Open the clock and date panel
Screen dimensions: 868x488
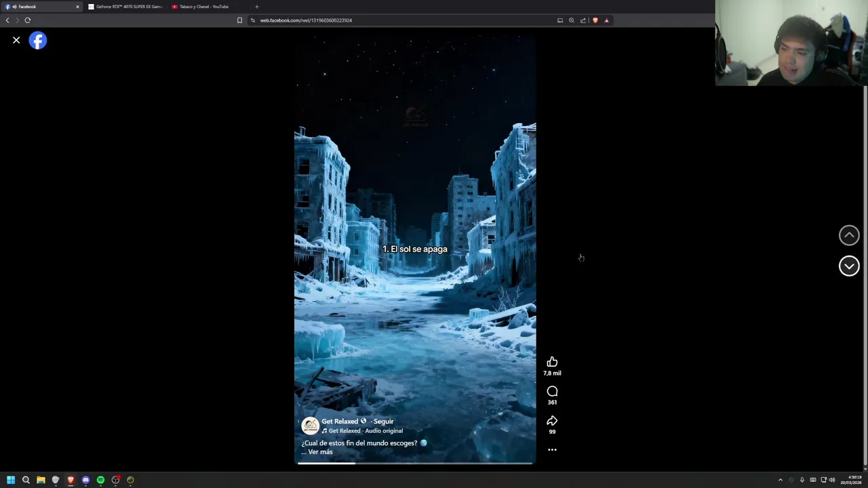tap(851, 480)
